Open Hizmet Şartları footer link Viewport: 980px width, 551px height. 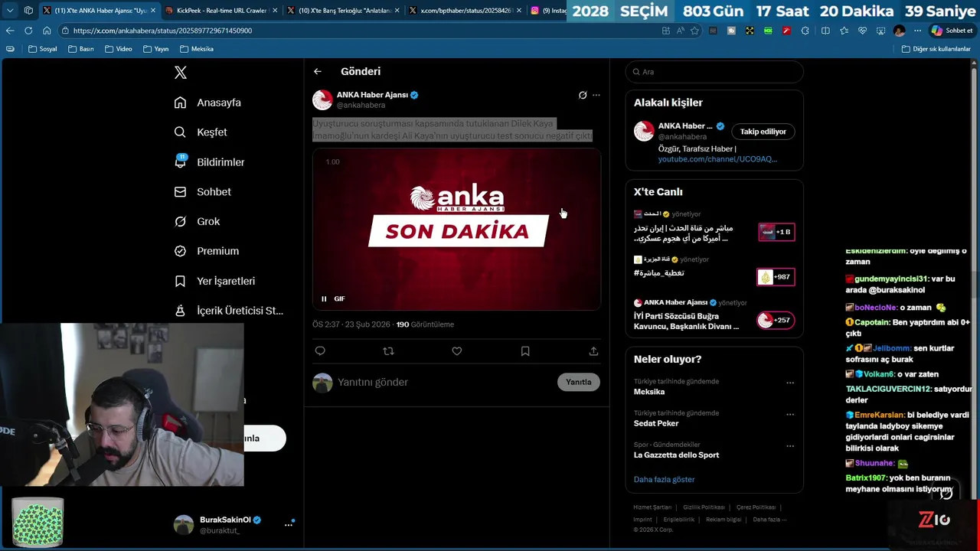coord(652,507)
